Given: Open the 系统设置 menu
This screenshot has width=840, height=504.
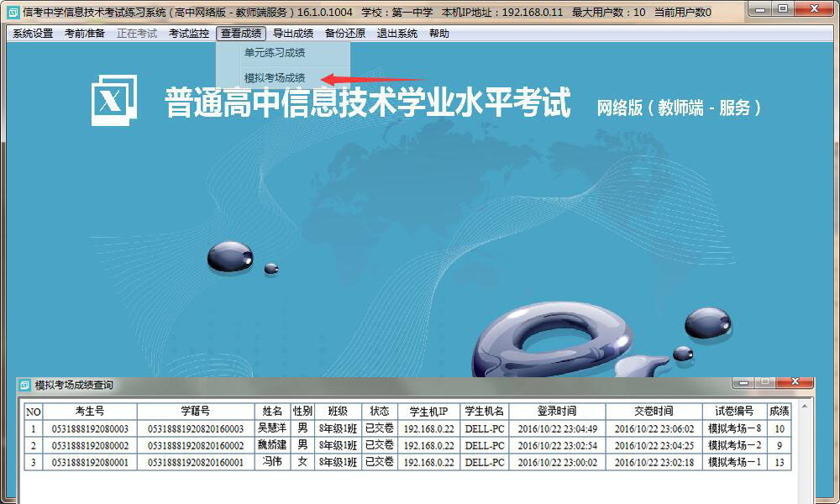Looking at the screenshot, I should coord(33,34).
